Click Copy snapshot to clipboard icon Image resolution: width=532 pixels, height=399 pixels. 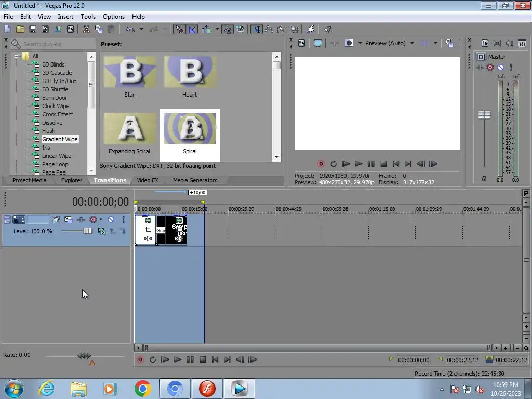tap(449, 43)
